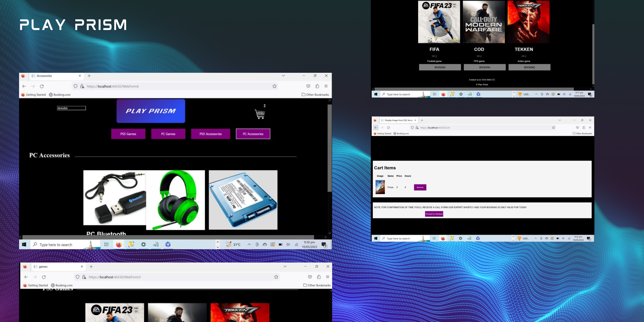Screen dimensions: 644x322
Task: Open the PC Bluetooth adapter product image
Action: click(x=115, y=198)
